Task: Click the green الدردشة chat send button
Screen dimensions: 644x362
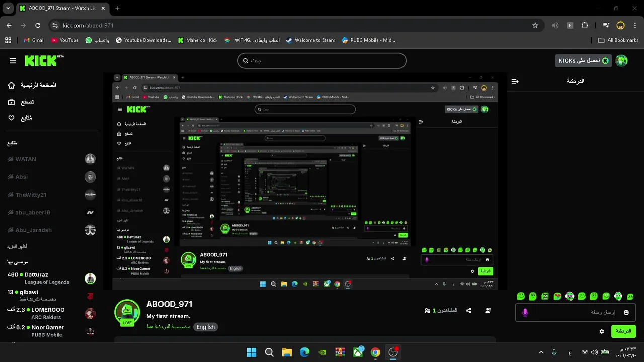Action: tap(623, 331)
